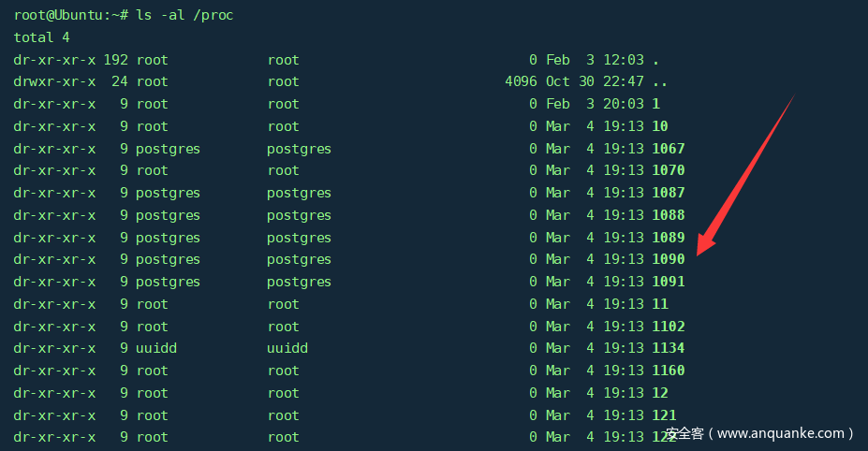Click the ls -al /proc command text
Screen dimensions: 868x451
[183, 15]
